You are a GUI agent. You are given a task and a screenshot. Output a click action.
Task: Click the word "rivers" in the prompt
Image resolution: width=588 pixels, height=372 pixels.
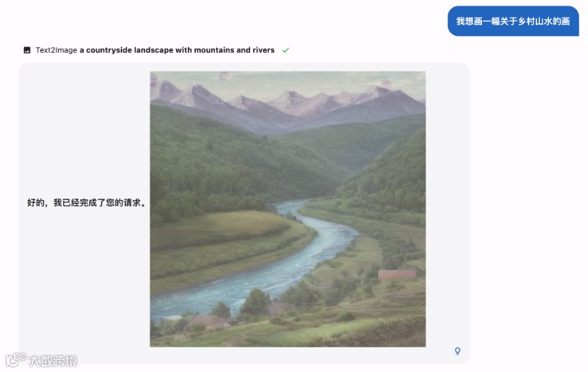point(264,50)
